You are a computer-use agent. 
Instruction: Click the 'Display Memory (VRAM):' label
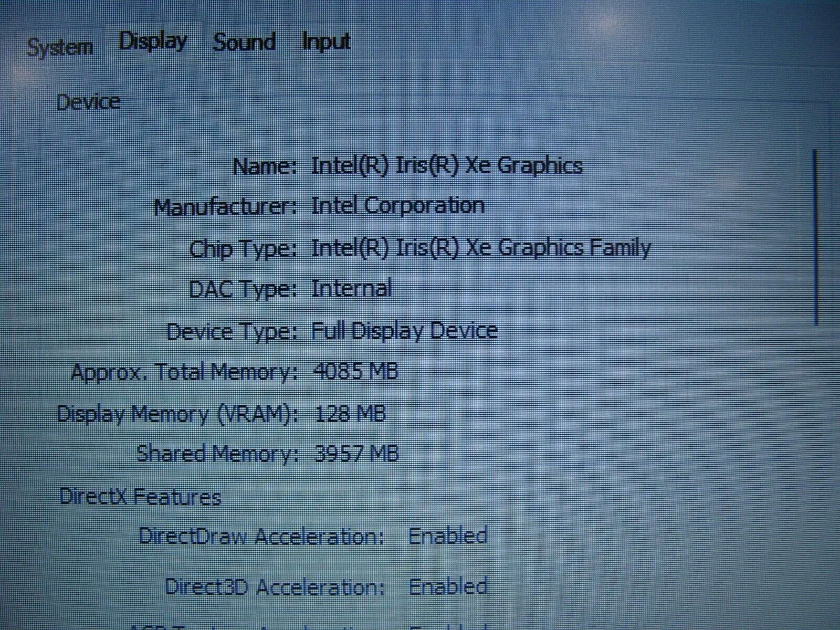(178, 414)
